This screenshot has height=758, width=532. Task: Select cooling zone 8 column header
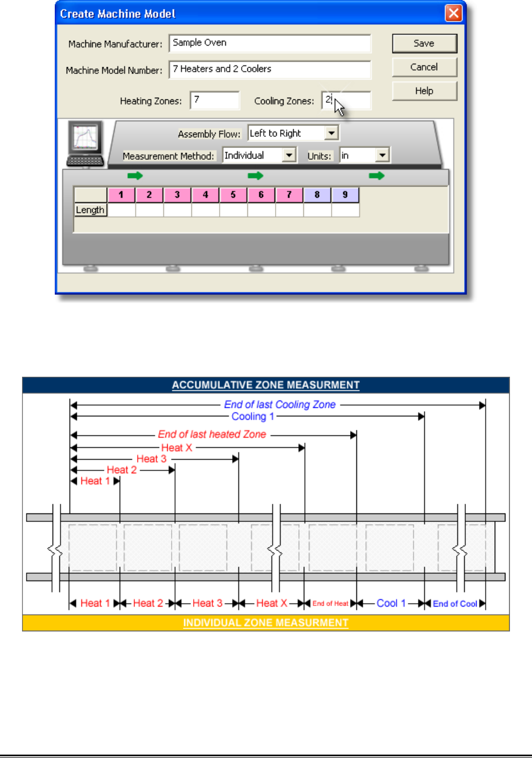317,195
